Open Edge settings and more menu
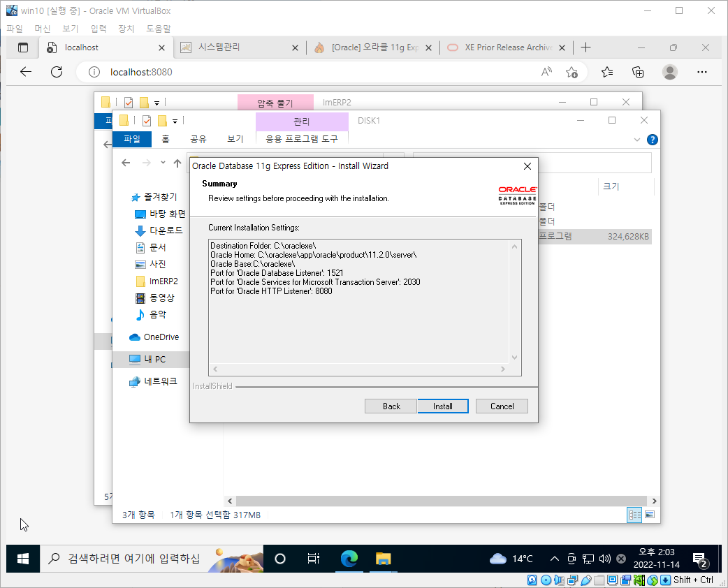Image resolution: width=728 pixels, height=588 pixels. (x=702, y=72)
